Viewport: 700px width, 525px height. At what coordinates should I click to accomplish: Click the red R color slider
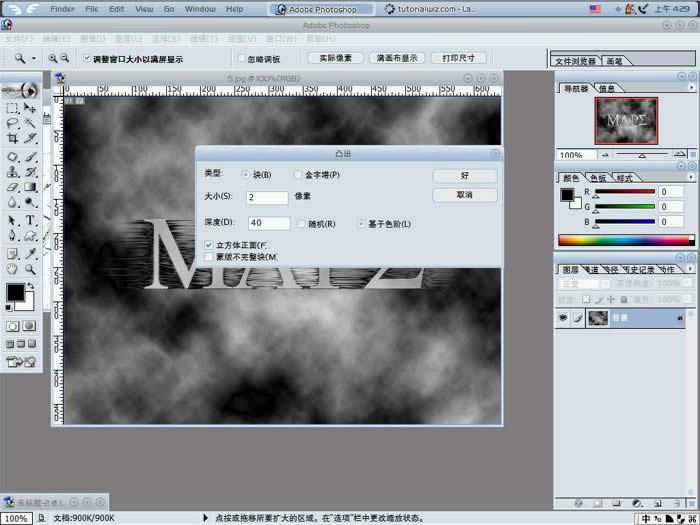[625, 192]
